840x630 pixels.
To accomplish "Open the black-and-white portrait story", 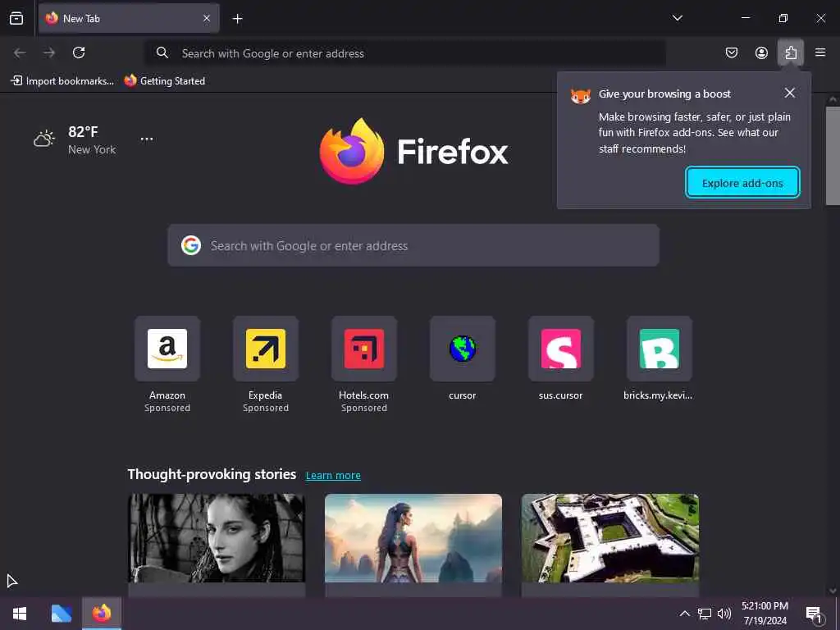I will [217, 538].
